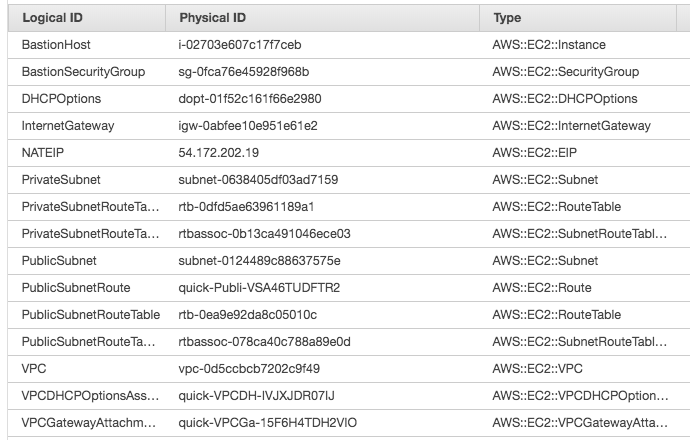
Task: Click quick-VPCGa-15F6H4TDH2VIO physical ID
Action: (x=268, y=423)
